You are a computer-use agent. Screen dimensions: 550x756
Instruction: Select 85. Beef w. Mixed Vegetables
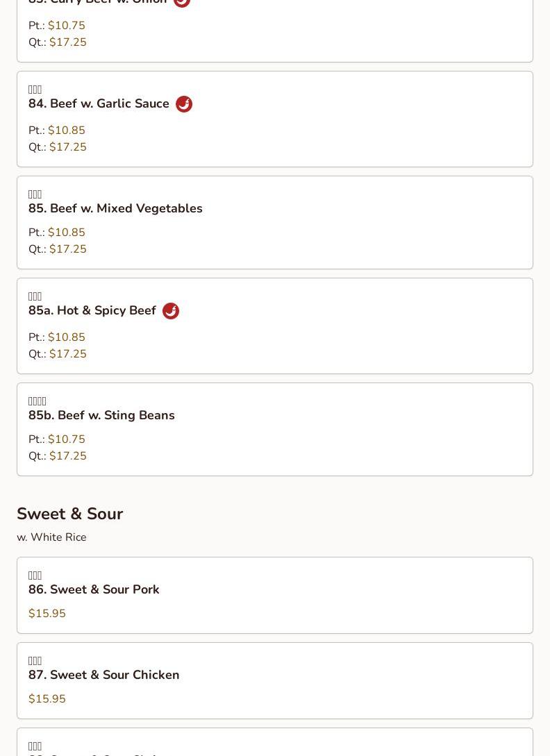pyautogui.click(x=275, y=222)
